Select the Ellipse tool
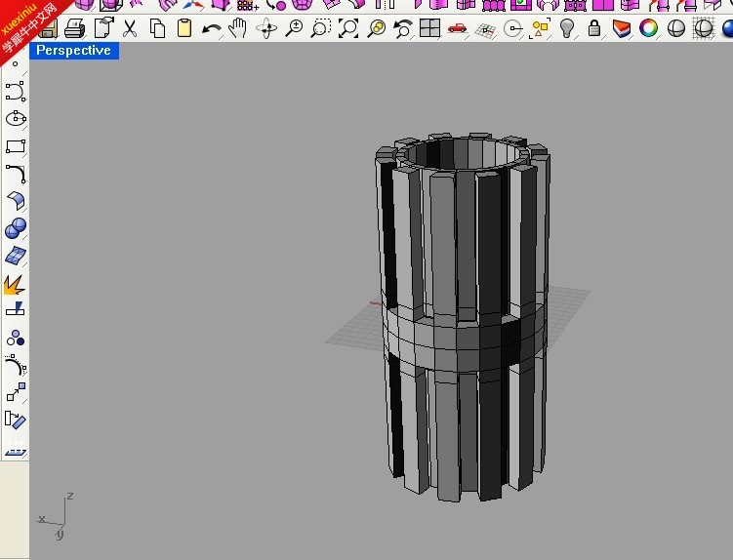The height and width of the screenshot is (560, 733). pyautogui.click(x=16, y=118)
